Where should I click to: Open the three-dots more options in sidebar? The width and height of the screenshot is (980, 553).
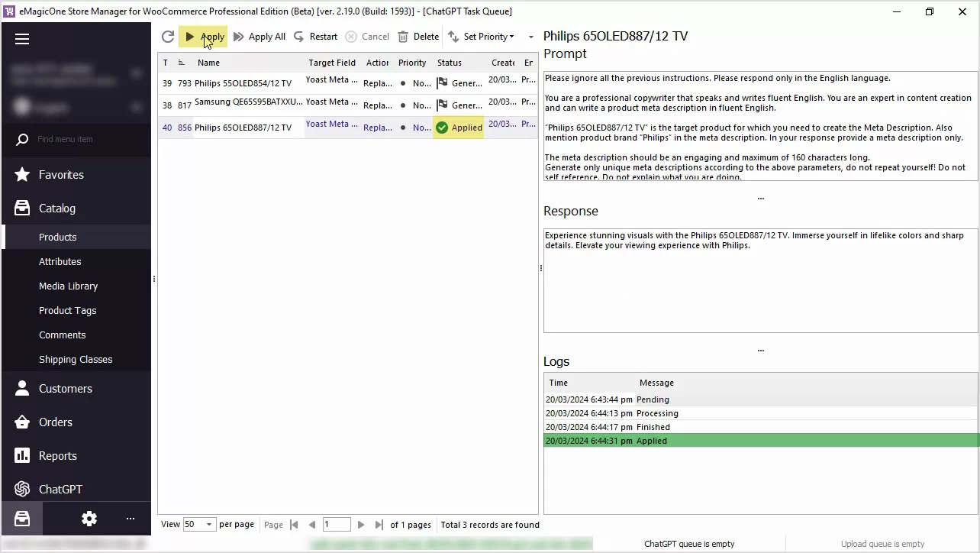pyautogui.click(x=131, y=519)
